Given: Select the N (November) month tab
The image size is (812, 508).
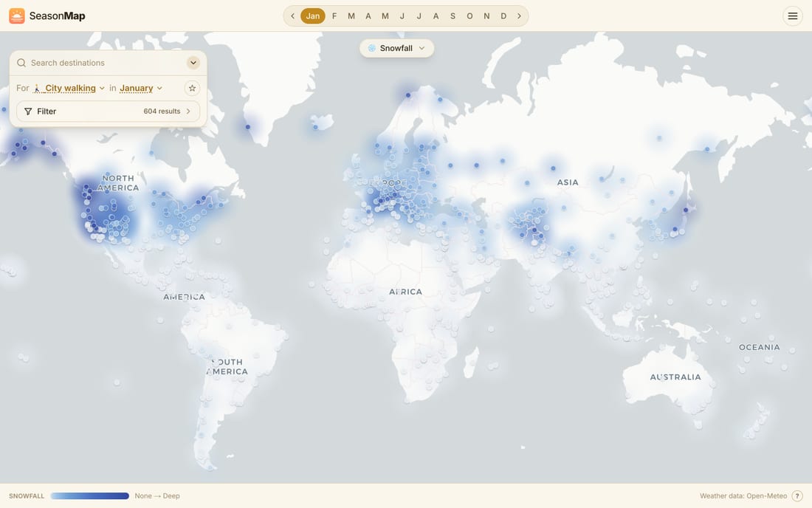Looking at the screenshot, I should tap(486, 16).
